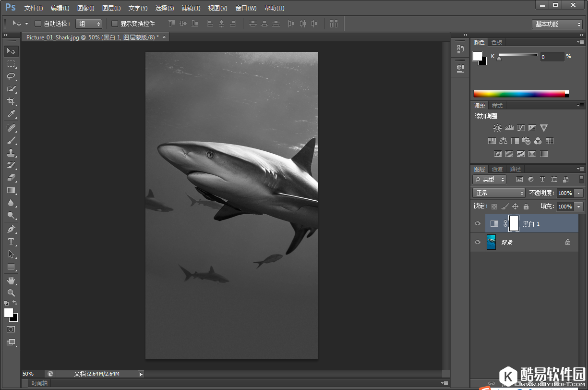Viewport: 588px width, 390px height.
Task: Switch to the 通道 tab
Action: tap(497, 169)
